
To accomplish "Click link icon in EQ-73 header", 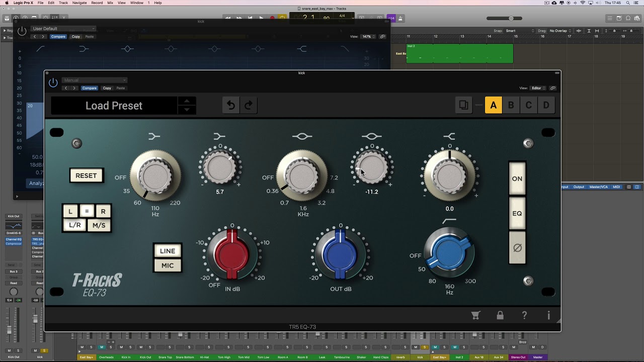I will (552, 88).
